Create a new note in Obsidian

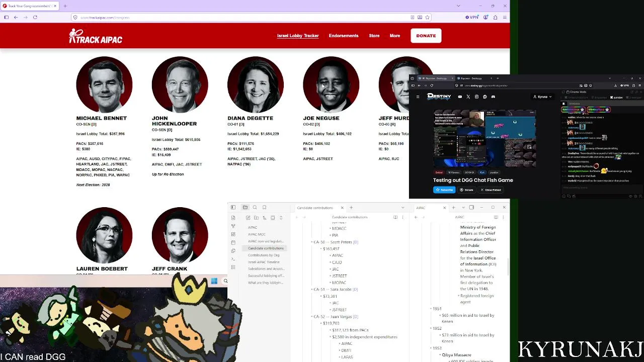pyautogui.click(x=248, y=218)
